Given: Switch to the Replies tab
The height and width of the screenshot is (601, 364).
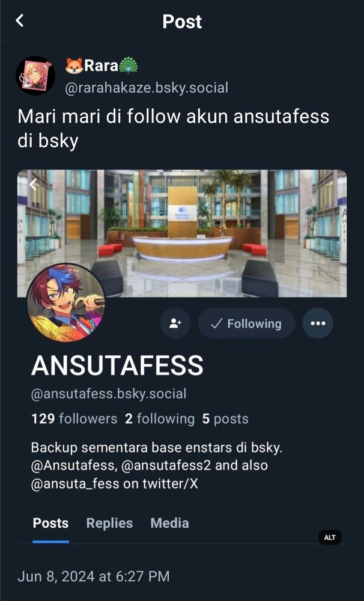Looking at the screenshot, I should pos(109,523).
